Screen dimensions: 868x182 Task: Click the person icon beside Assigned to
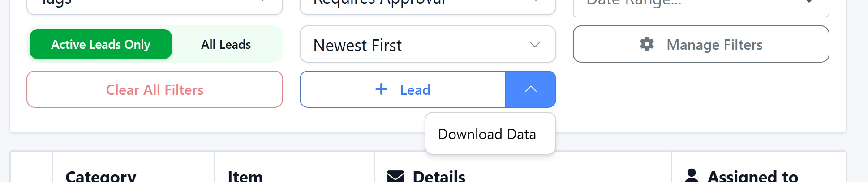(x=692, y=176)
